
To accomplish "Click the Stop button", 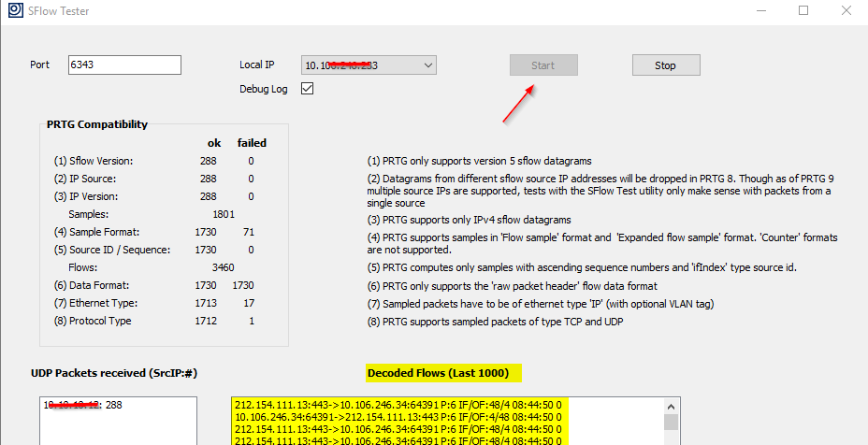I will pos(666,65).
